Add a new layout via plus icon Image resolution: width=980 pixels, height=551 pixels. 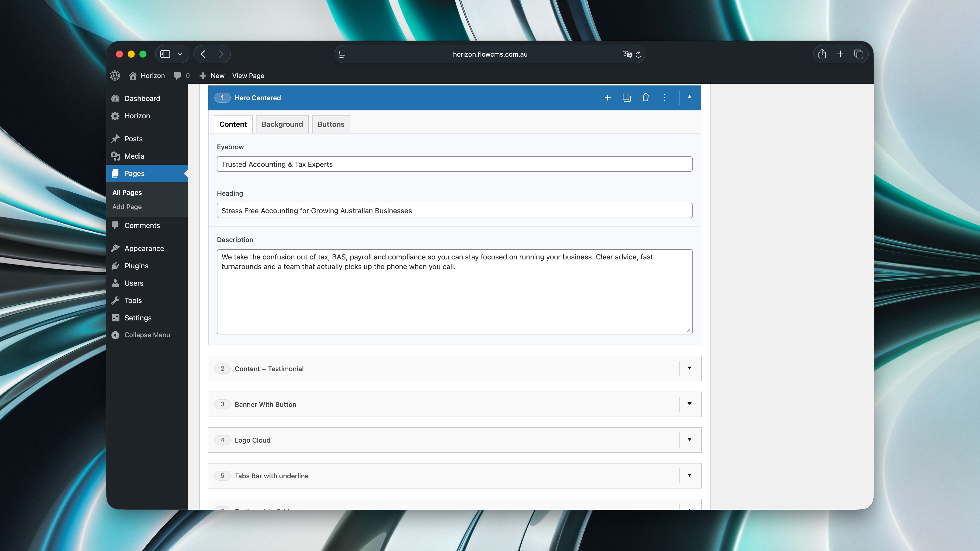pyautogui.click(x=608, y=98)
